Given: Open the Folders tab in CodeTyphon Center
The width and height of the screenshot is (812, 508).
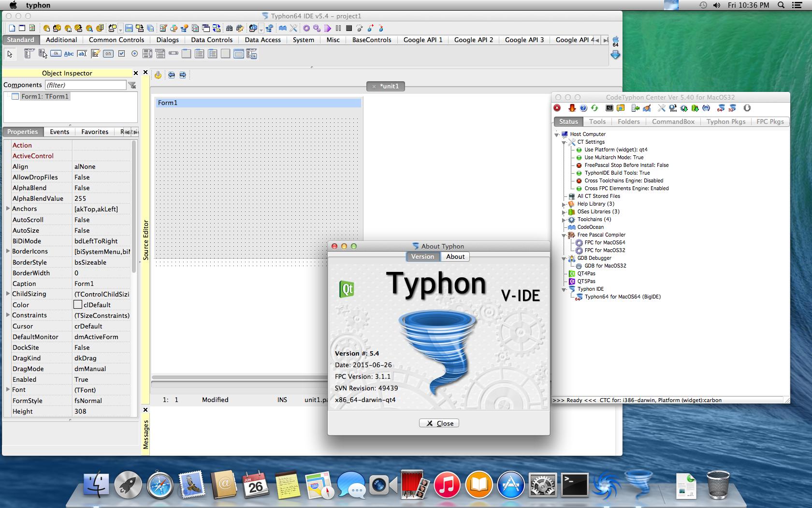Looking at the screenshot, I should tap(629, 121).
